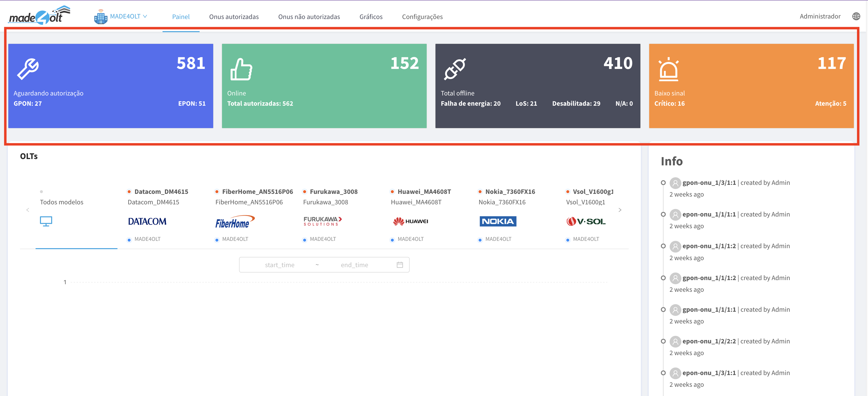Click left arrow to scroll OLT list
The image size is (868, 396).
pos(28,210)
